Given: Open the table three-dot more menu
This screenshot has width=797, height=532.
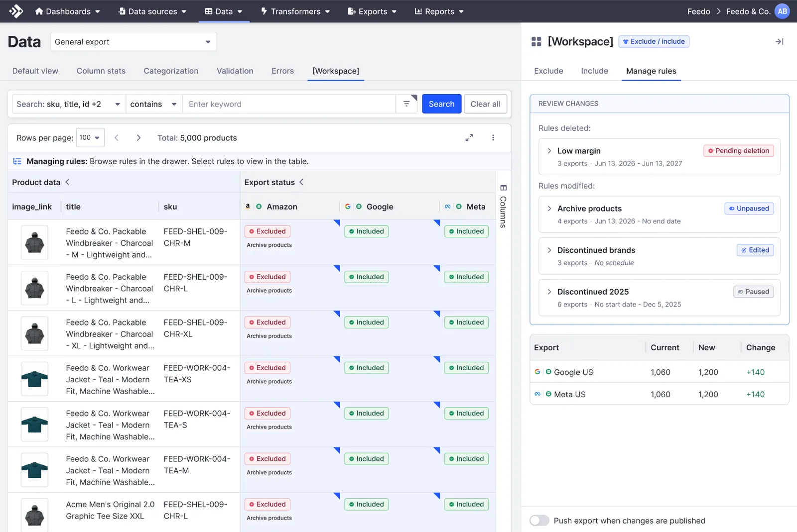Looking at the screenshot, I should pyautogui.click(x=493, y=138).
